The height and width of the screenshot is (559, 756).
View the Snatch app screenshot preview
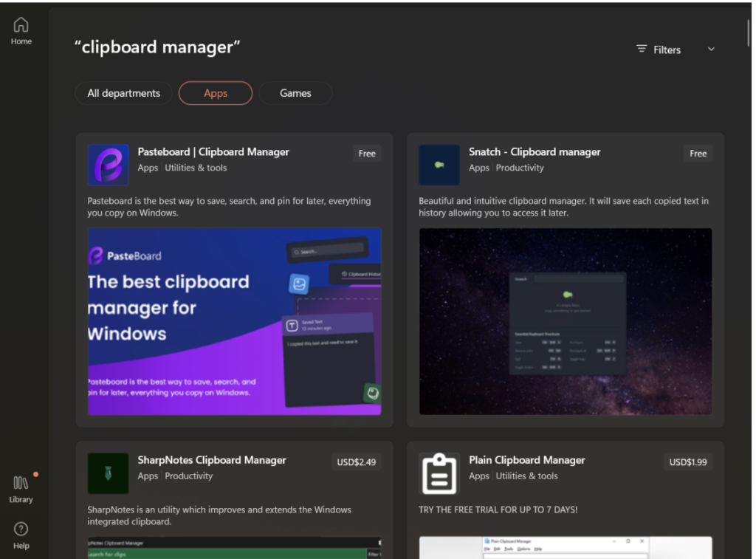point(565,321)
